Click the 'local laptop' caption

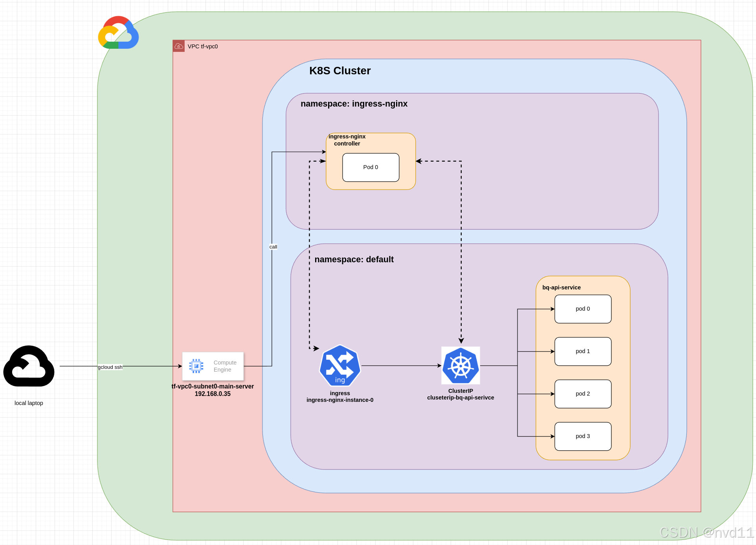[29, 403]
